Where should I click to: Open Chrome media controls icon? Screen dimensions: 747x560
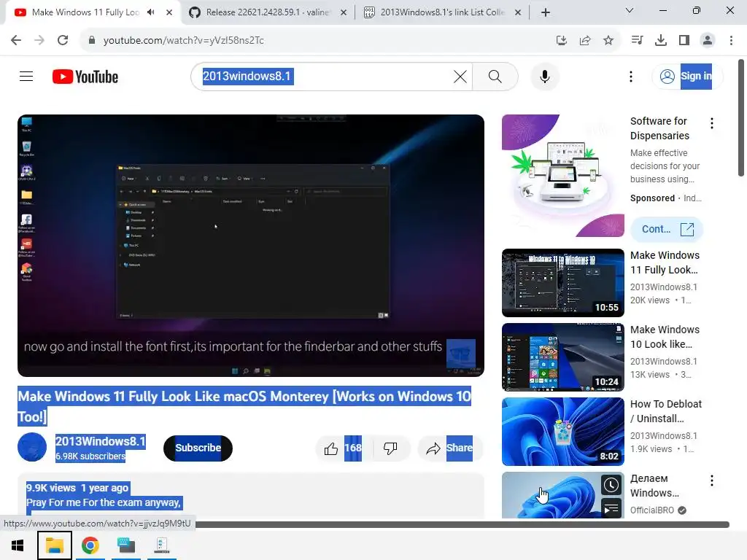[x=637, y=40]
